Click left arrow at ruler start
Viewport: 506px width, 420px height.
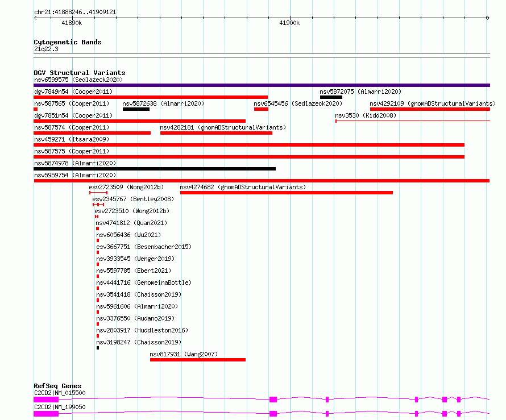tap(35, 18)
